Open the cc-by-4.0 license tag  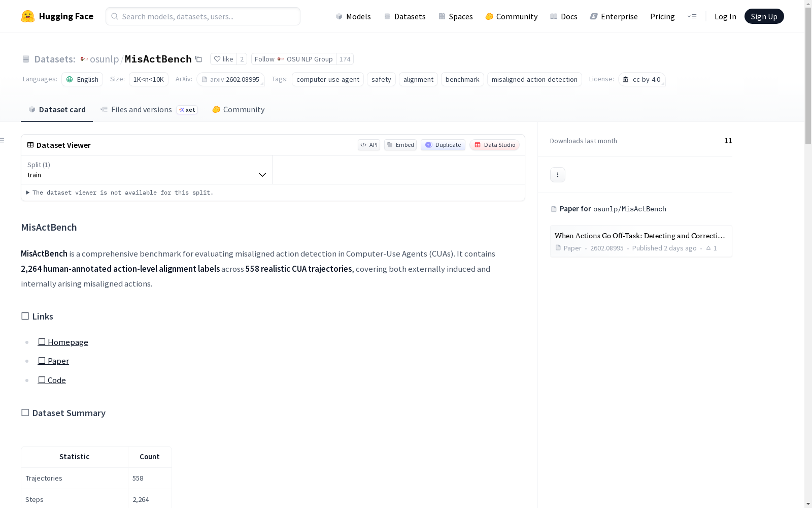[x=642, y=79]
